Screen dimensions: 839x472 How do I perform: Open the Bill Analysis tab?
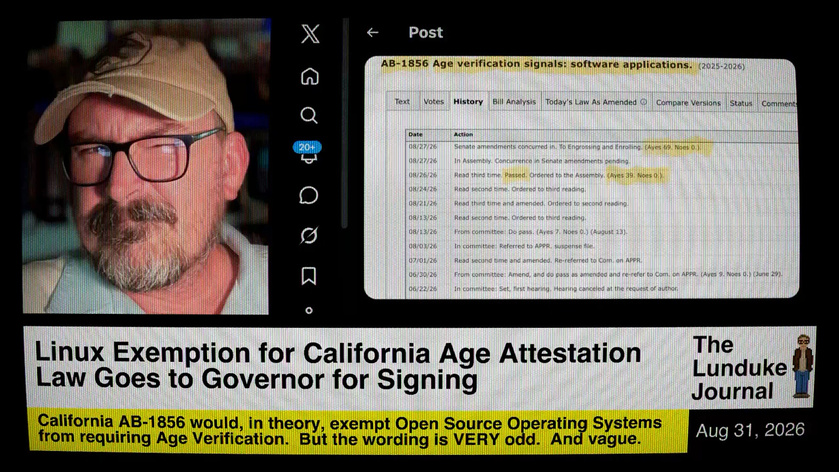[x=514, y=102]
